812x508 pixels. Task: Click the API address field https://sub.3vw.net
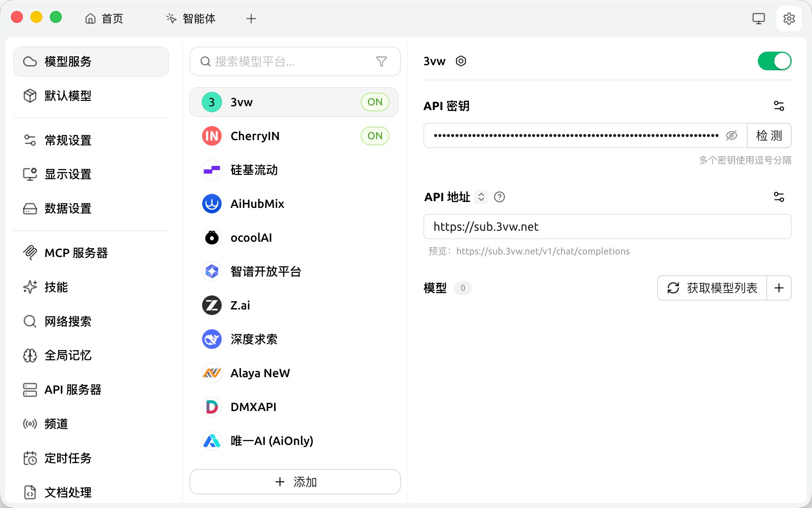pos(607,226)
